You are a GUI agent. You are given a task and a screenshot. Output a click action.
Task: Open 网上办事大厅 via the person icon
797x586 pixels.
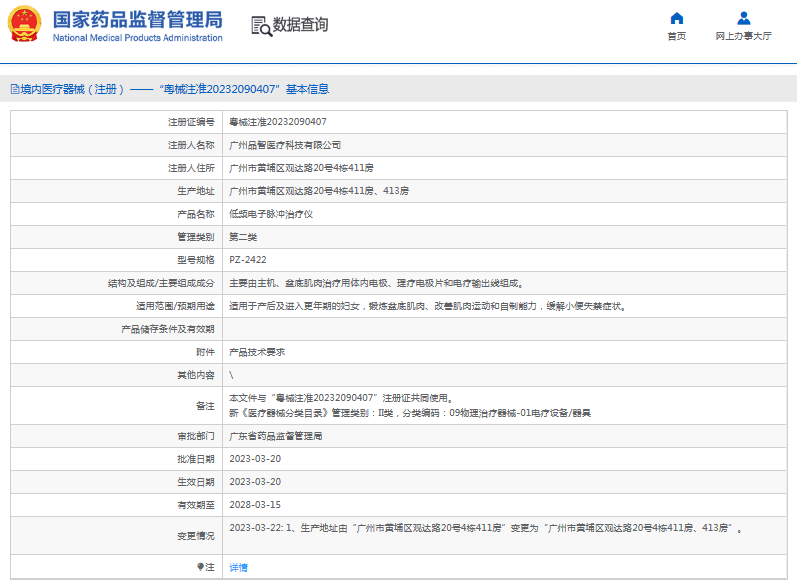pyautogui.click(x=743, y=18)
